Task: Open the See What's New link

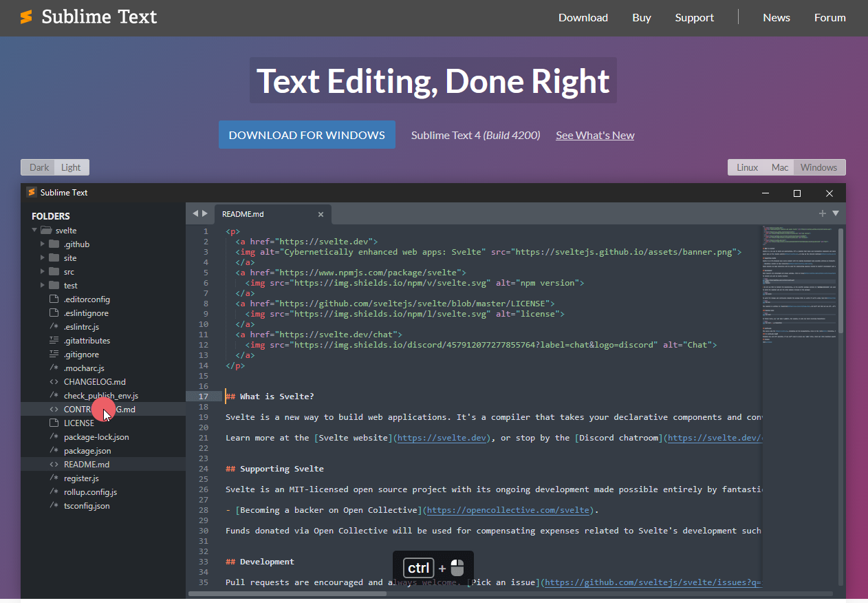Action: (595, 135)
